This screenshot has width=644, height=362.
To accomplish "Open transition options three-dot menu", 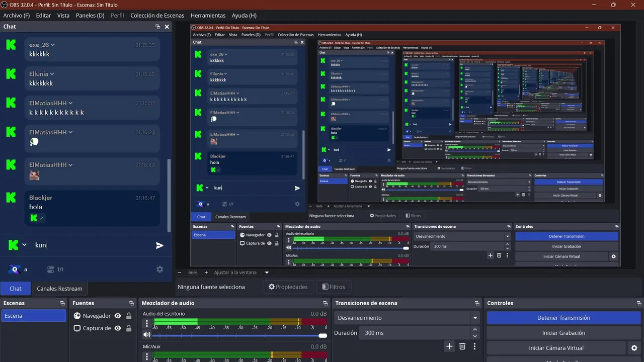I will click(x=474, y=346).
